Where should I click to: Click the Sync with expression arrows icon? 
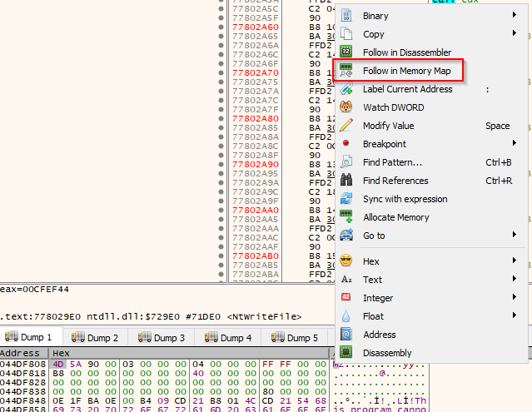pyautogui.click(x=346, y=199)
